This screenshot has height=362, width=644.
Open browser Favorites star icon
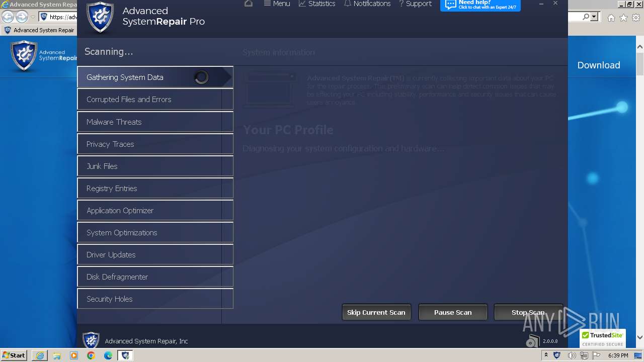pyautogui.click(x=623, y=18)
